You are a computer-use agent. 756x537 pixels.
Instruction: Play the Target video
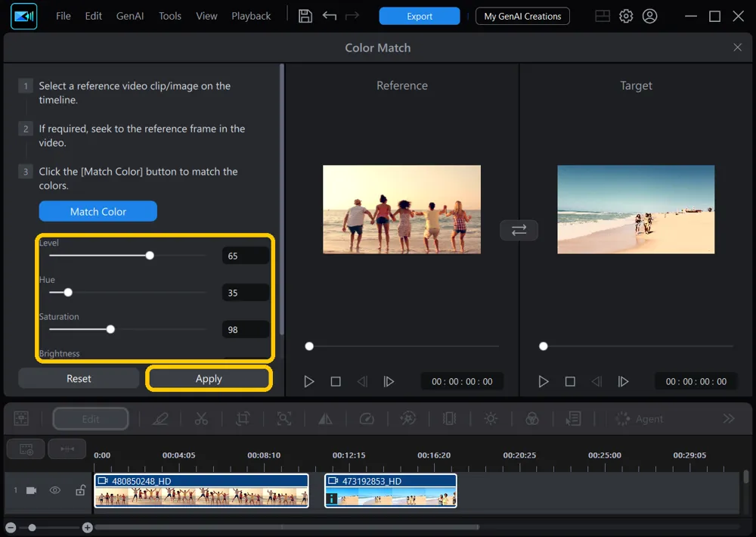tap(544, 382)
